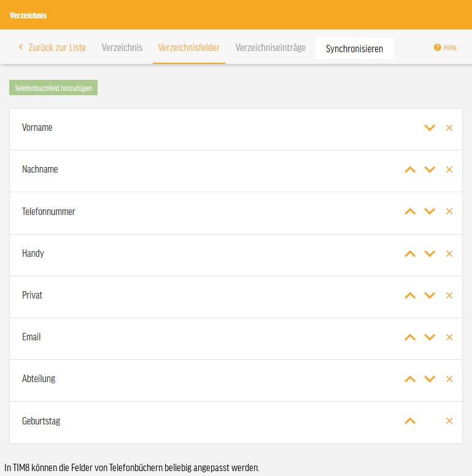472x476 pixels.
Task: Delete the Geburtstag field
Action: point(449,421)
